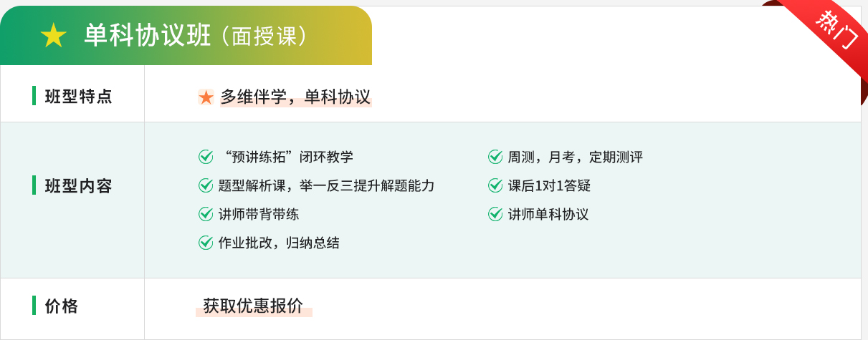Click the checkmark icon beside 讲师带背带练

206,214
